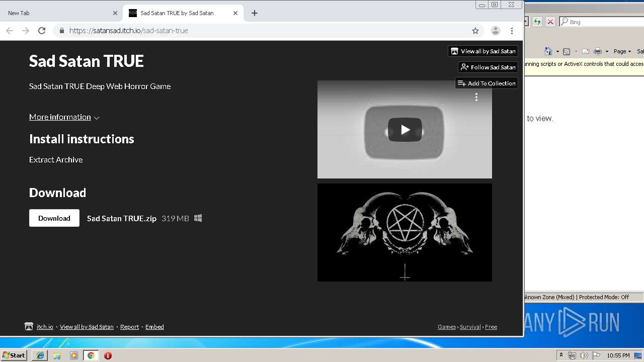The height and width of the screenshot is (362, 644).
Task: Click the Show desktop button in the taskbar
Action: [638, 355]
